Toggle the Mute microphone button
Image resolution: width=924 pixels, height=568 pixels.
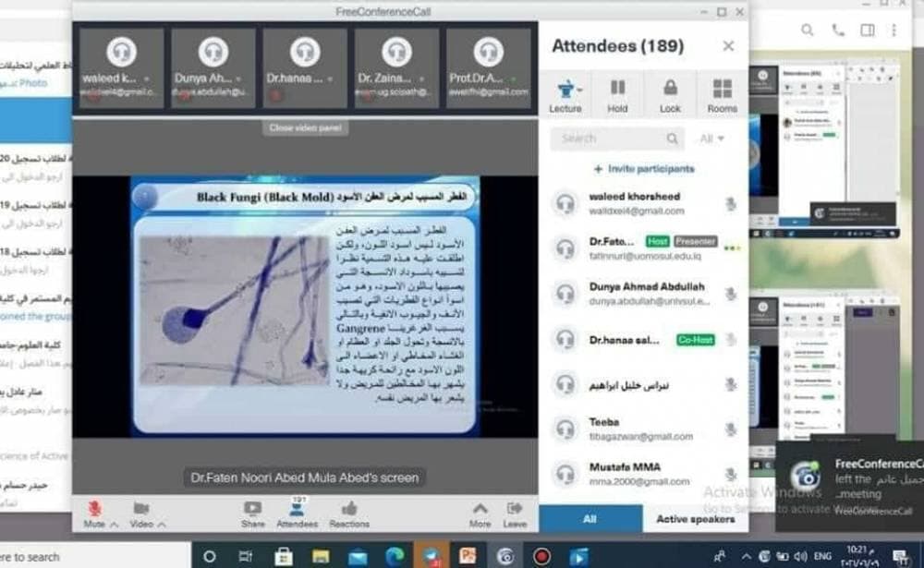[94, 514]
